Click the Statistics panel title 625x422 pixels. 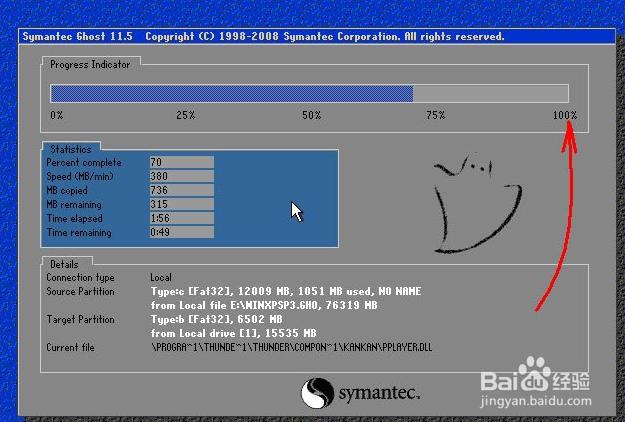coord(71,149)
